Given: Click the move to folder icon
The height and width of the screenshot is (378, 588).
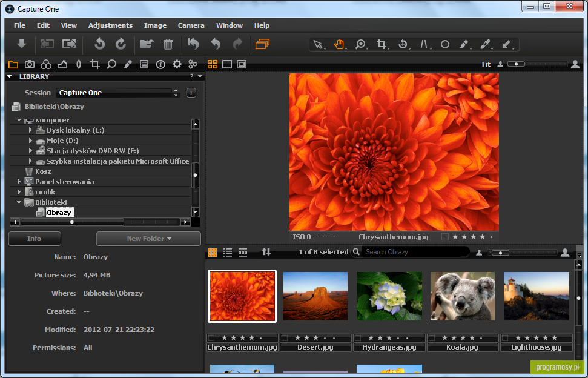Looking at the screenshot, I should point(147,44).
